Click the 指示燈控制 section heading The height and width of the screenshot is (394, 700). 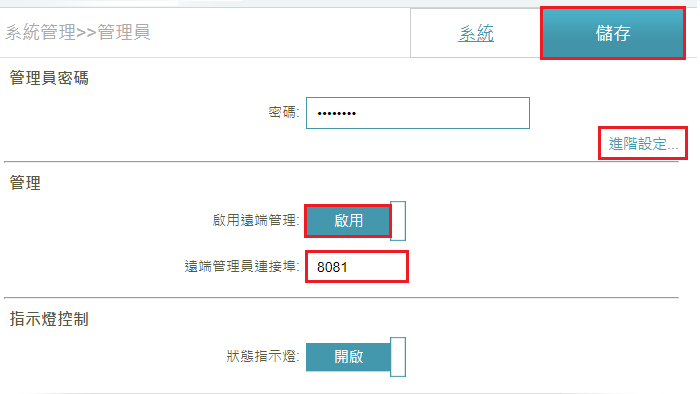click(49, 319)
